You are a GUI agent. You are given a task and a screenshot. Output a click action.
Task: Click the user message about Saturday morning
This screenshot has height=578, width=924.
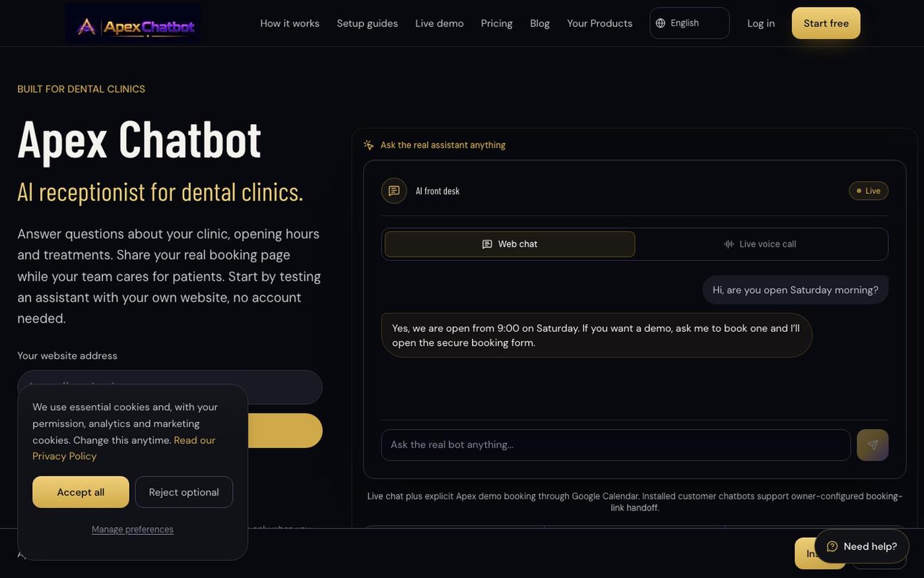795,290
